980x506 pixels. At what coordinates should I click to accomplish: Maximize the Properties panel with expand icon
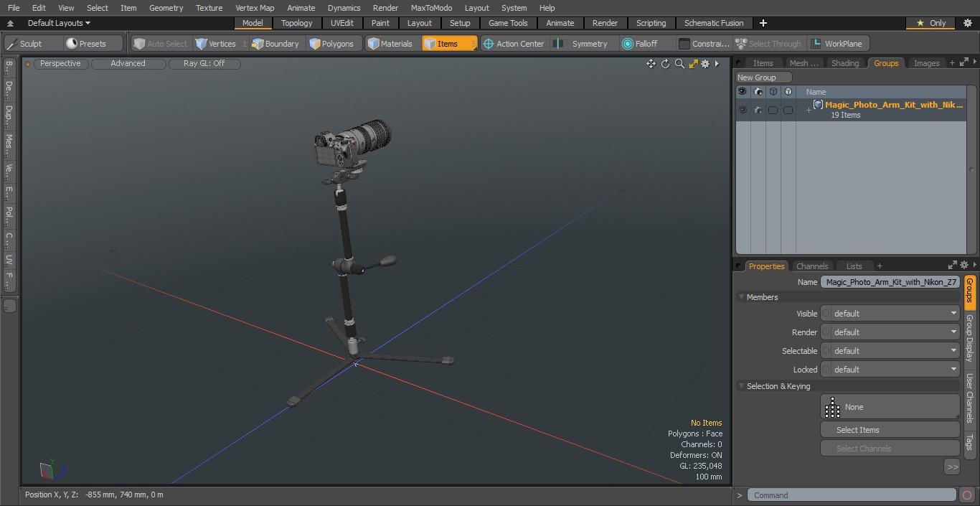(x=953, y=265)
